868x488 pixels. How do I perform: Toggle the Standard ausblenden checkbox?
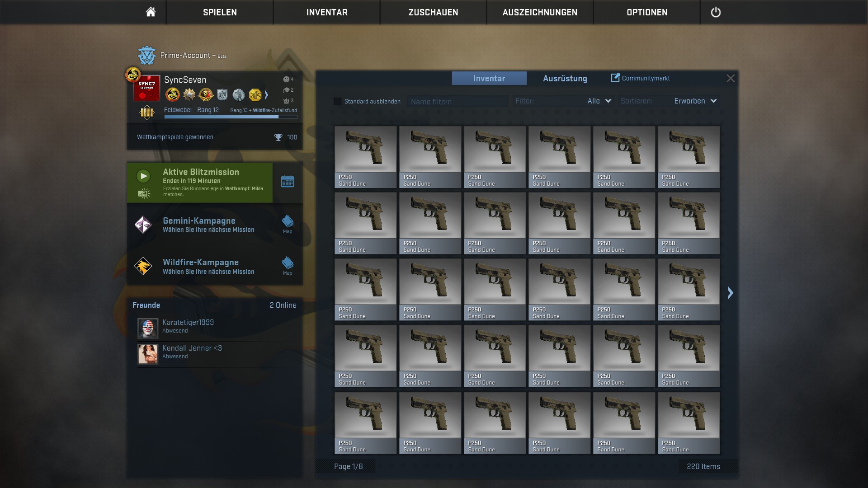[337, 102]
